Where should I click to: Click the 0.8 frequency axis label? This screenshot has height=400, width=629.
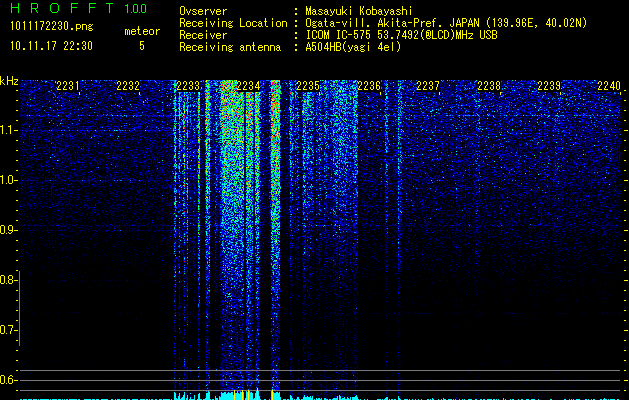pyautogui.click(x=8, y=280)
